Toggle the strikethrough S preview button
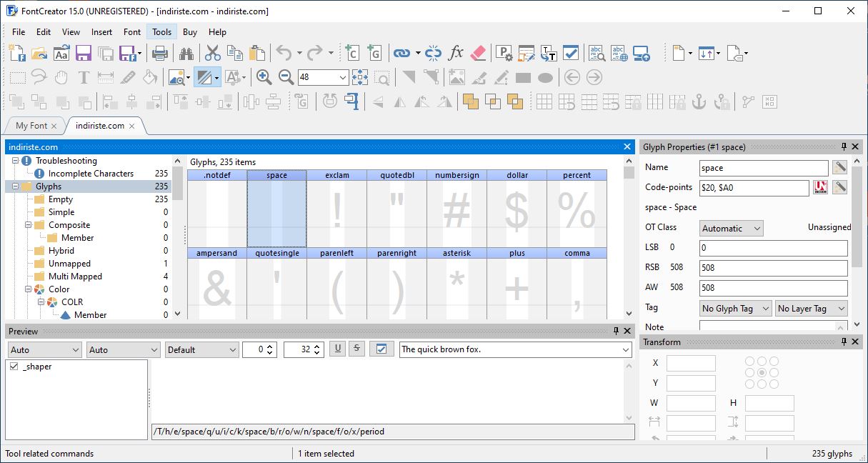The image size is (868, 463). [x=358, y=349]
